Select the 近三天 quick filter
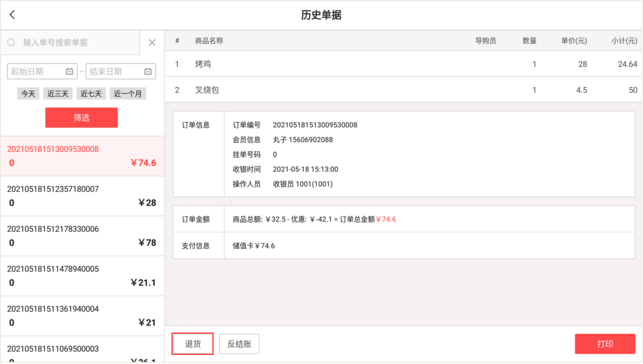The width and height of the screenshot is (643, 364). pyautogui.click(x=57, y=94)
